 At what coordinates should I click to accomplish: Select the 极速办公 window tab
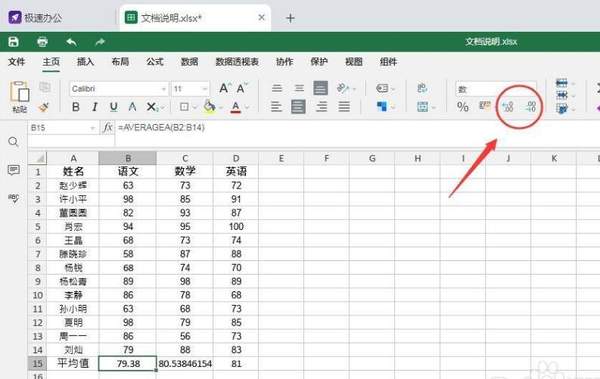(x=35, y=18)
